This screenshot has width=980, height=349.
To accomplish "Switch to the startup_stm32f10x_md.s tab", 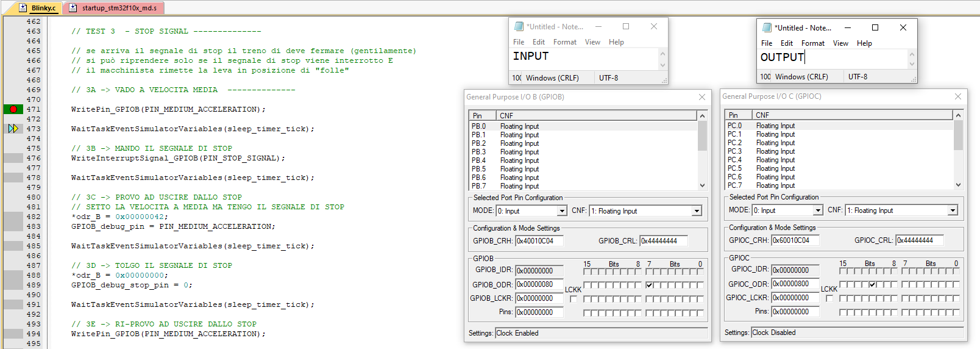I will coord(113,8).
